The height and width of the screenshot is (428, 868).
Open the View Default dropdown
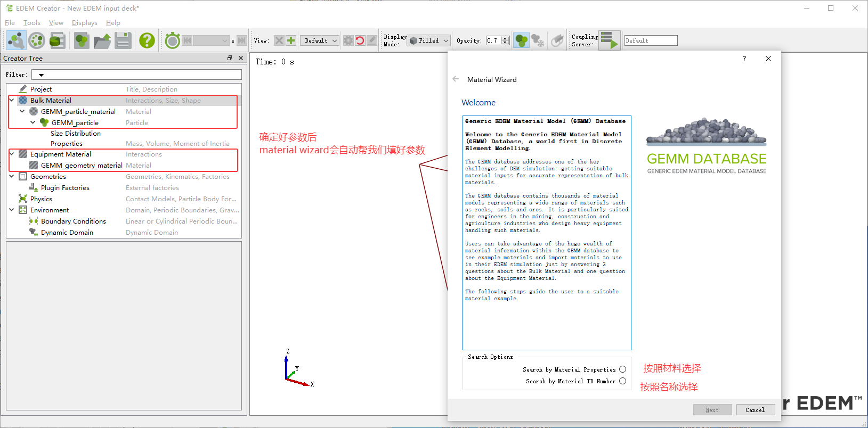point(320,40)
